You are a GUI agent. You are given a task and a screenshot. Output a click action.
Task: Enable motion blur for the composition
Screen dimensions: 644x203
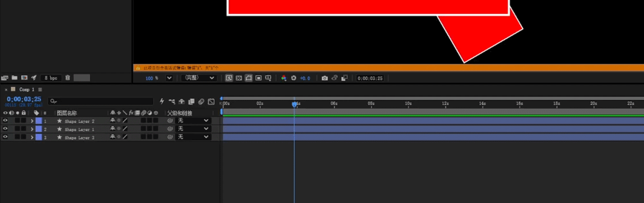(201, 101)
